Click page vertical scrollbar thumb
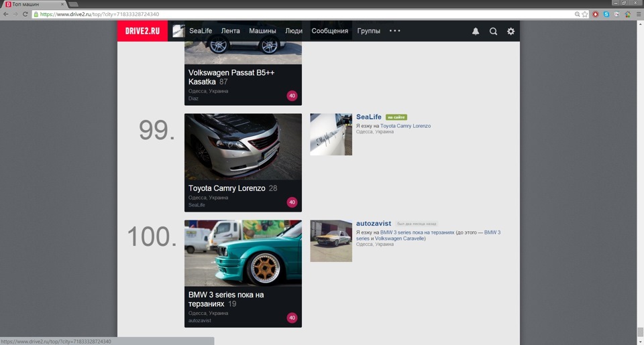 click(640, 332)
